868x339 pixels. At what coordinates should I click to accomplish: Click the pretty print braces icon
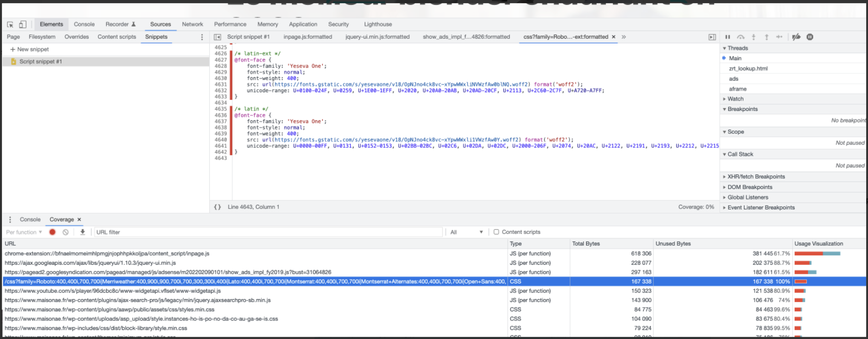217,207
